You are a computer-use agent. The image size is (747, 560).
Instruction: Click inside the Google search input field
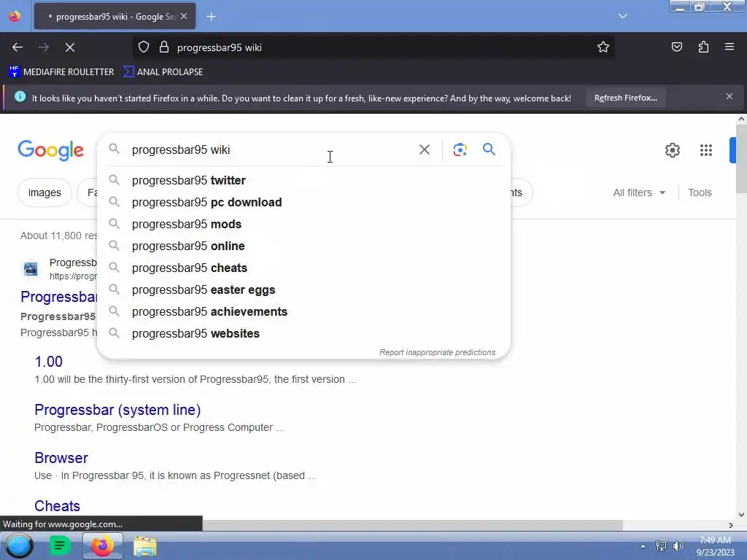pyautogui.click(x=271, y=149)
